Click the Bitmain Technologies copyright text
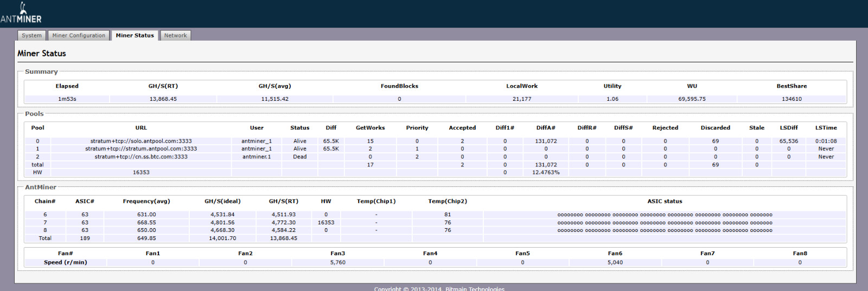 [439, 289]
